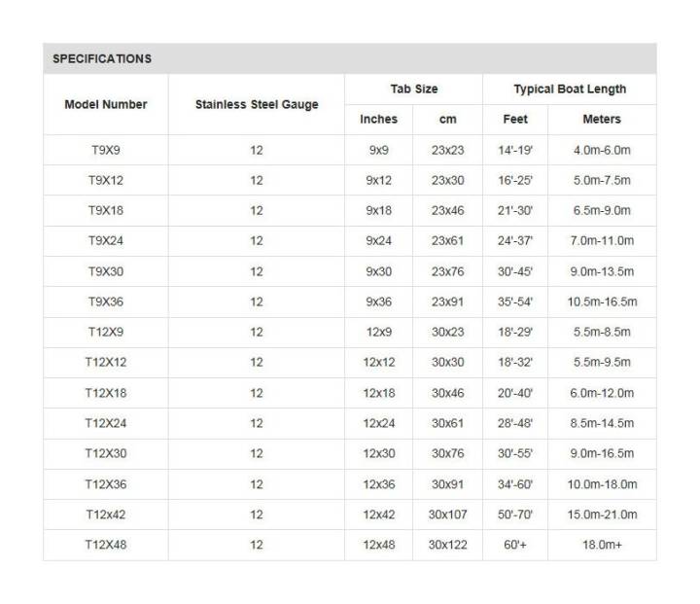Select the Tab Size header cell

414,89
